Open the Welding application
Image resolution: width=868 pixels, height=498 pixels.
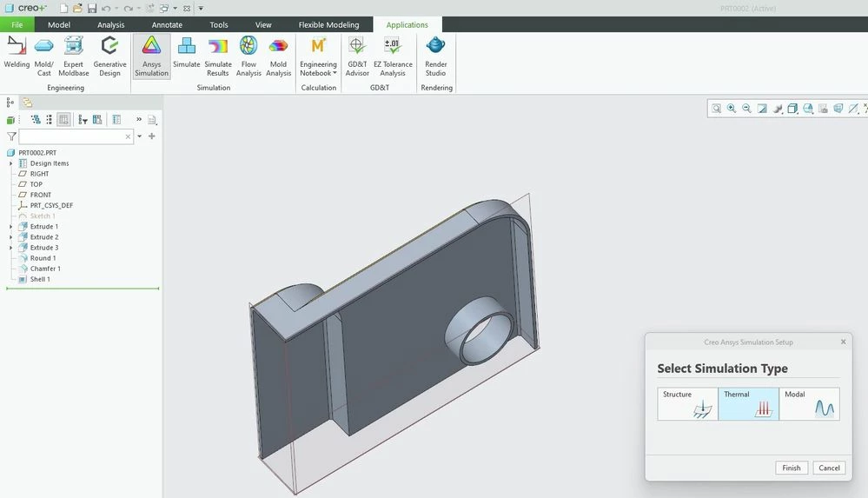click(x=17, y=55)
